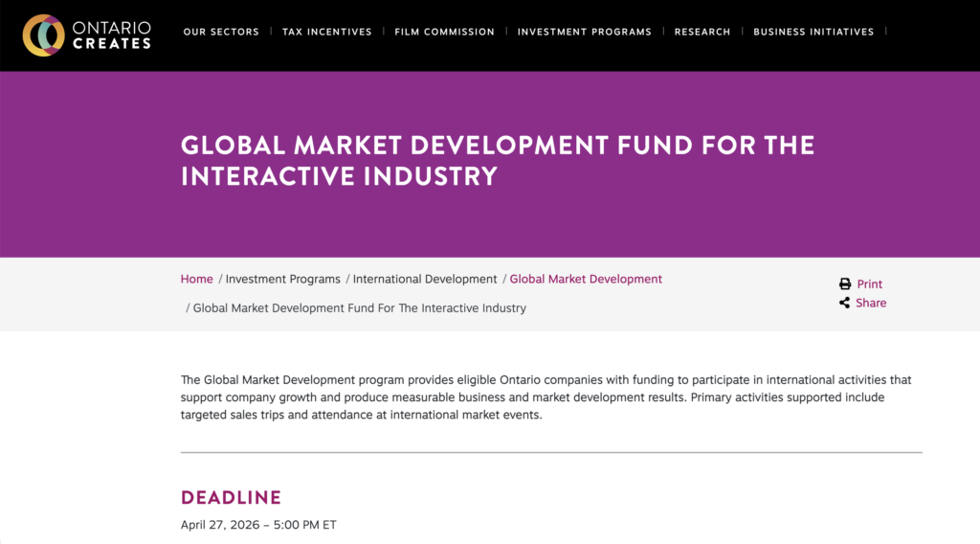
Task: Select the Investment Programs breadcrumb
Action: pyautogui.click(x=282, y=279)
